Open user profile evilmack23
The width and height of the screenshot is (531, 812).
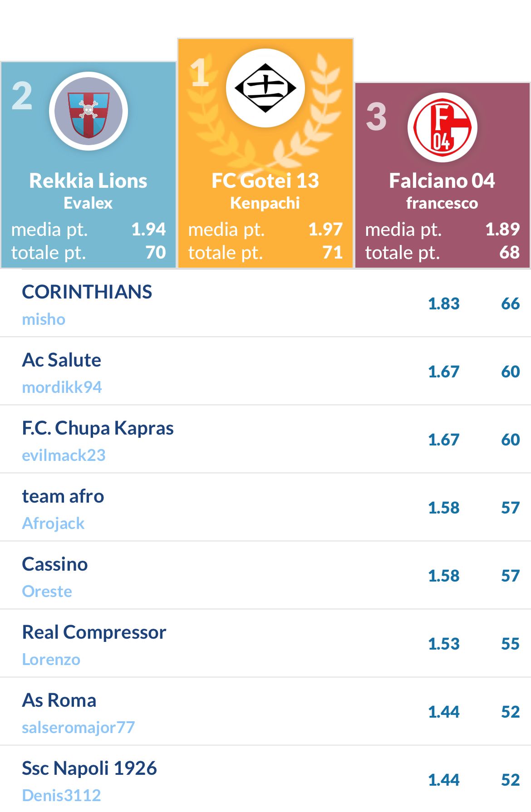64,455
